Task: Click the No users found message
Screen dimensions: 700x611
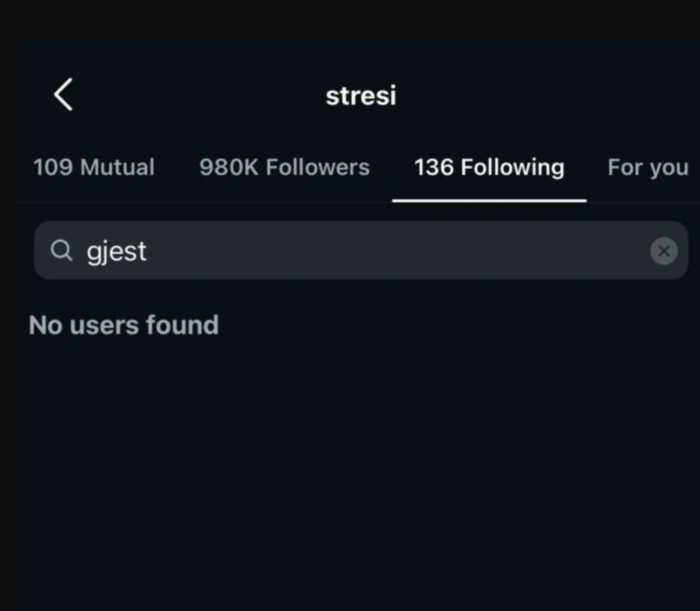Action: pyautogui.click(x=124, y=325)
